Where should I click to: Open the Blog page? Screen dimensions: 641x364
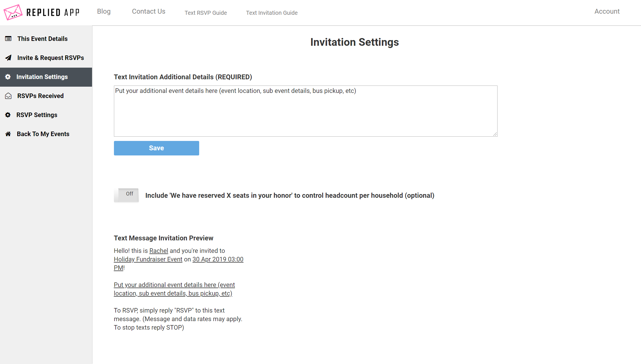click(103, 11)
